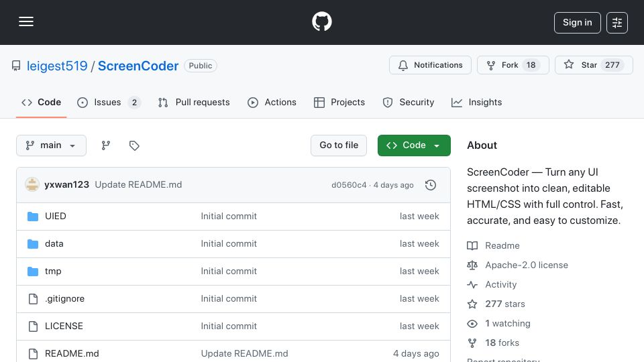
Task: Open the .gitignore file
Action: 64,299
